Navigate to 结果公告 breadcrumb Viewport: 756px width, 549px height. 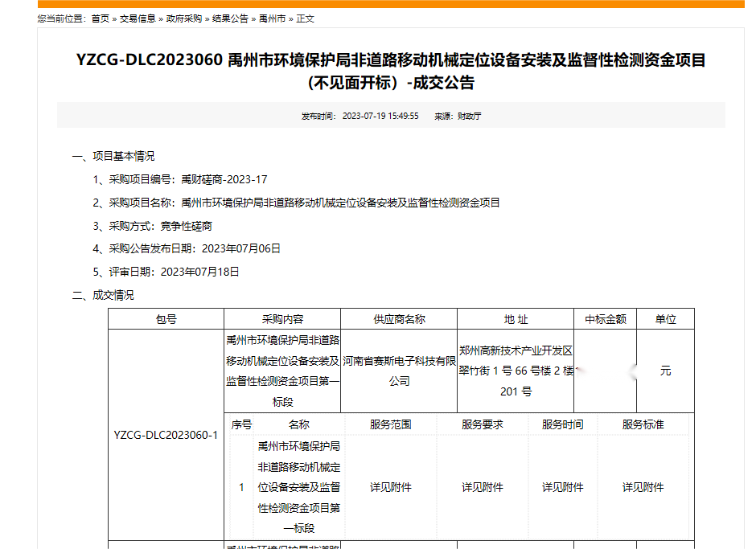coord(230,18)
